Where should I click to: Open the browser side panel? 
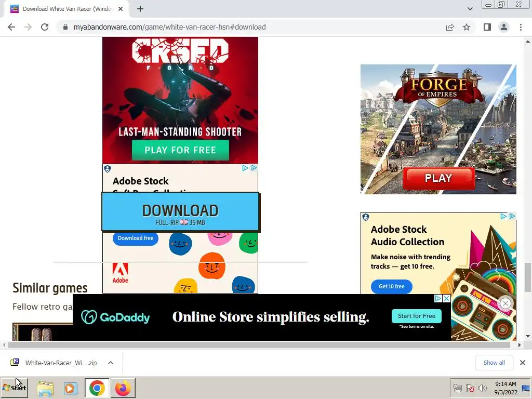click(x=487, y=27)
